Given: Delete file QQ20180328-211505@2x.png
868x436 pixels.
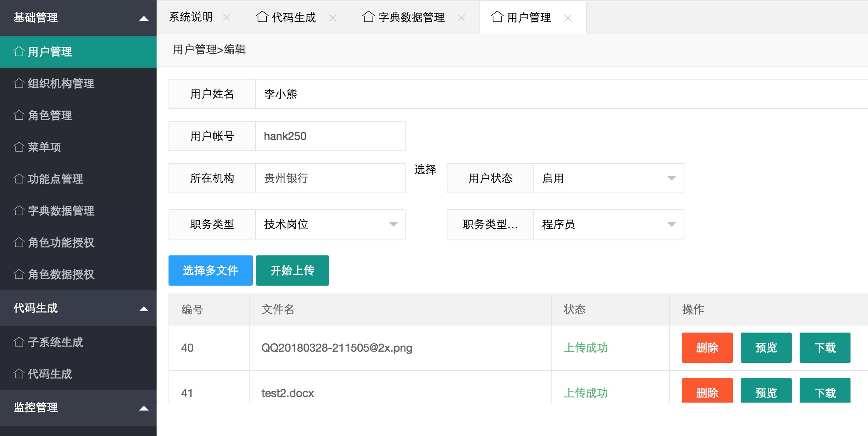Looking at the screenshot, I should coord(707,348).
